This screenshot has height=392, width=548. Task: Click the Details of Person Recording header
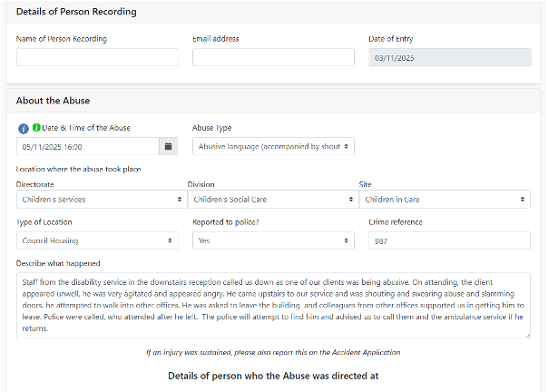point(76,12)
